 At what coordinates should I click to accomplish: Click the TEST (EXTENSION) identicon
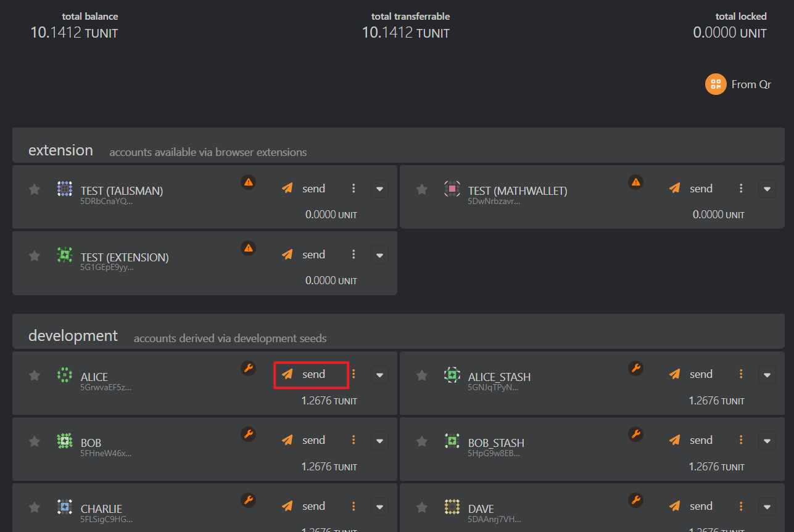click(x=65, y=255)
